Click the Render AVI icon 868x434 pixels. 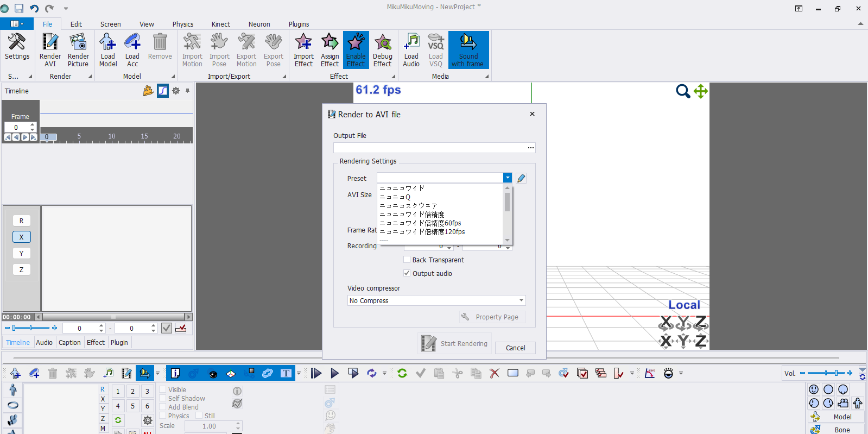click(50, 49)
